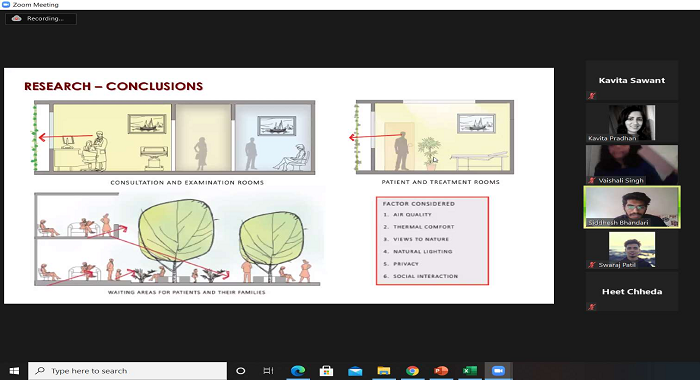Select Siddhesh Bhandari active speaker tile
Screen dimensions: 700x380
pyautogui.click(x=632, y=207)
